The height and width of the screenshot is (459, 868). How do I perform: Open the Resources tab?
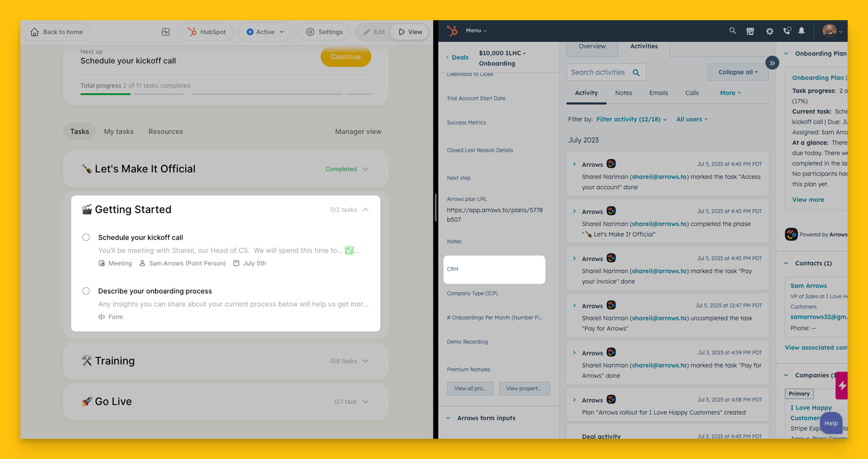pos(166,131)
